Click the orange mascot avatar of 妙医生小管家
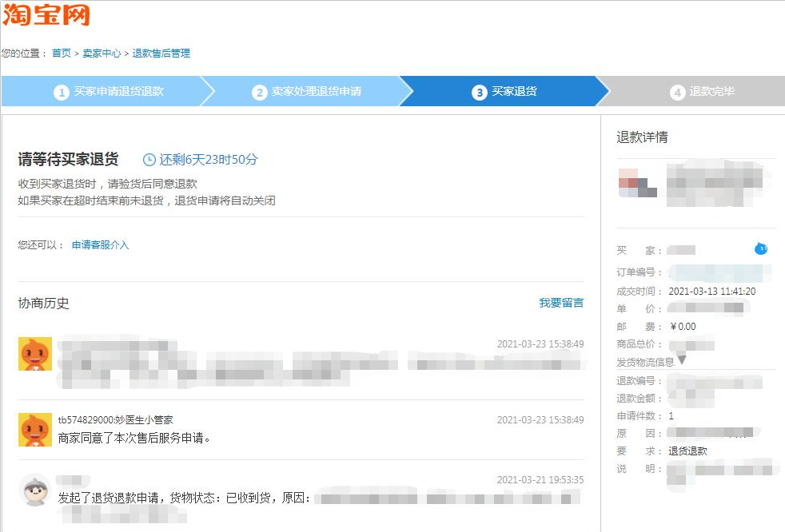785x532 pixels. coord(34,430)
